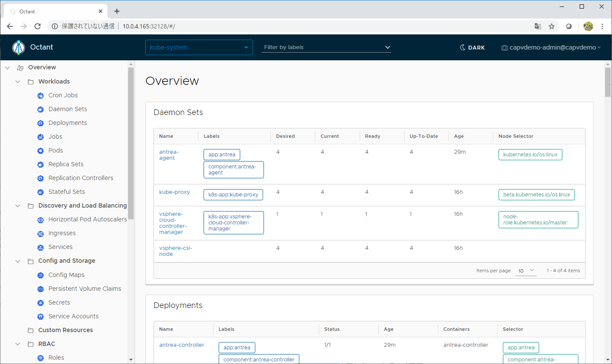Click the Jobs sidebar icon
Viewport: 612px width, 364px height.
point(41,137)
